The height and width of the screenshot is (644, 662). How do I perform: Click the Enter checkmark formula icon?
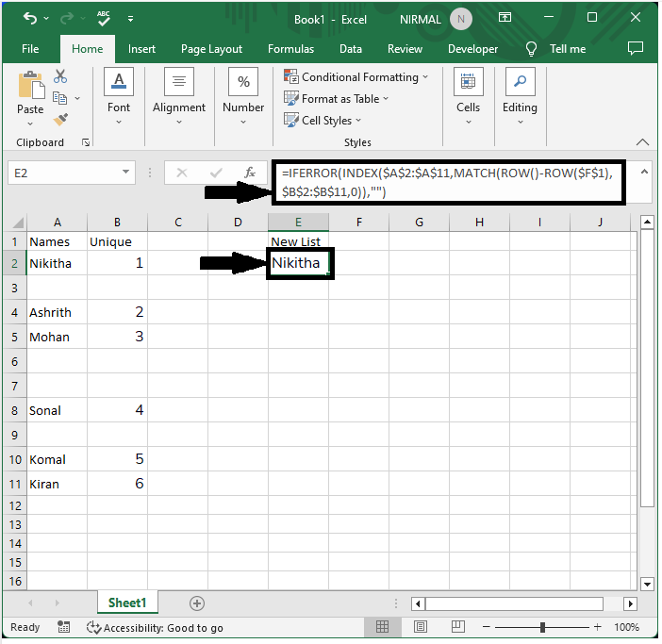pyautogui.click(x=216, y=173)
